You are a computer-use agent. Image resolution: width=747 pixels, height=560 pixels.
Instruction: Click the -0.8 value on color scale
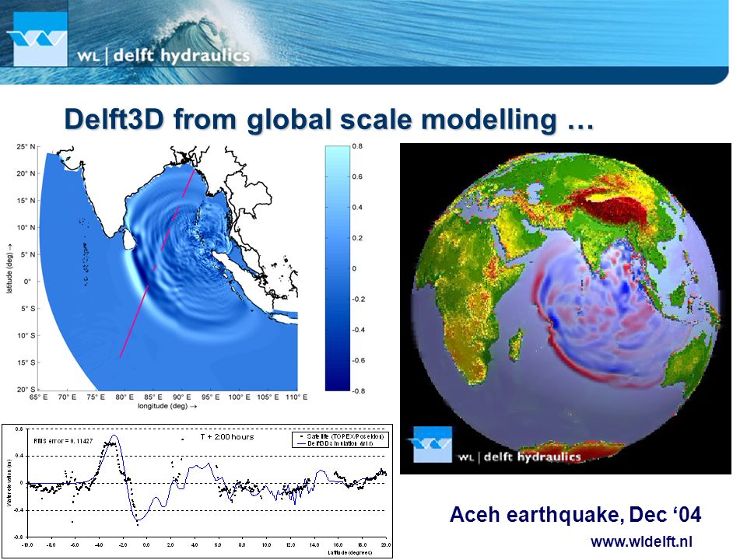point(358,391)
